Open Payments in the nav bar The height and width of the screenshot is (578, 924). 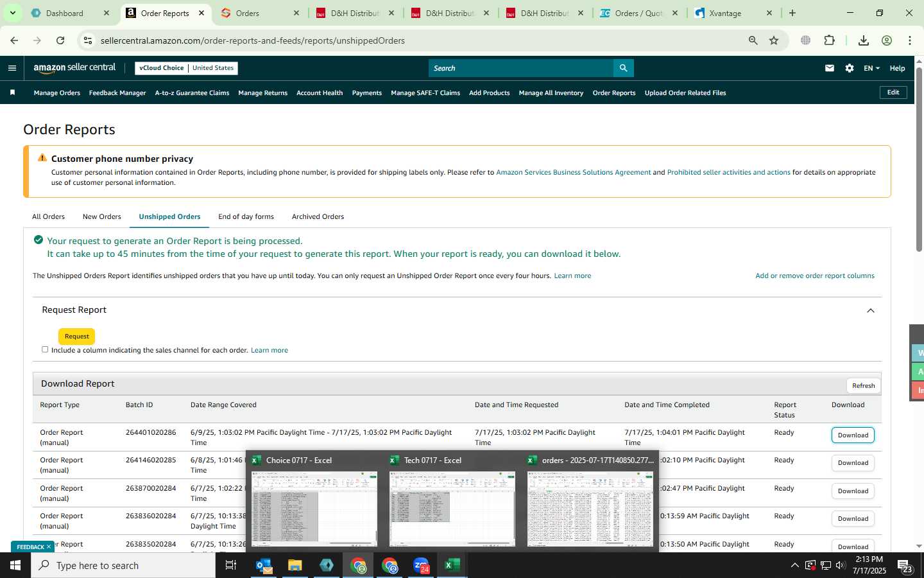coord(367,92)
